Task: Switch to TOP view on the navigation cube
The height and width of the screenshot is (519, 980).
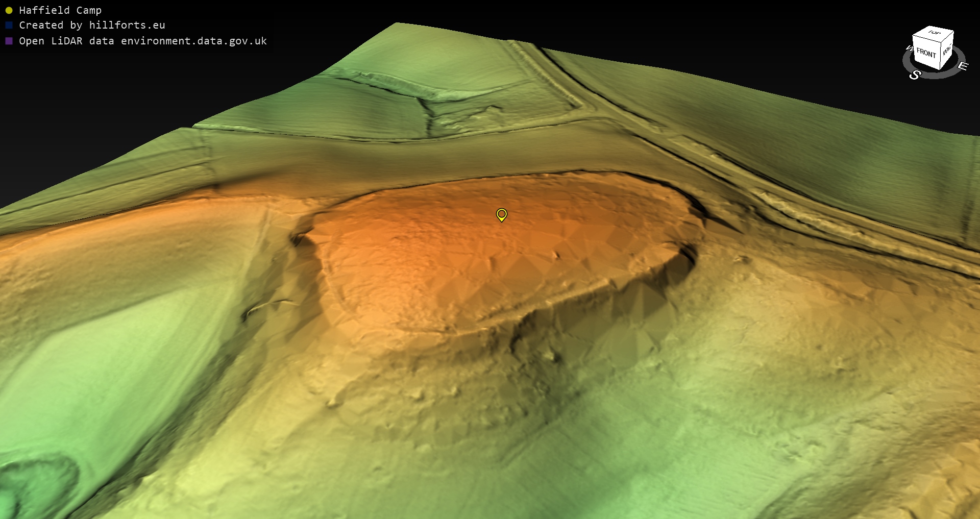Action: point(934,33)
